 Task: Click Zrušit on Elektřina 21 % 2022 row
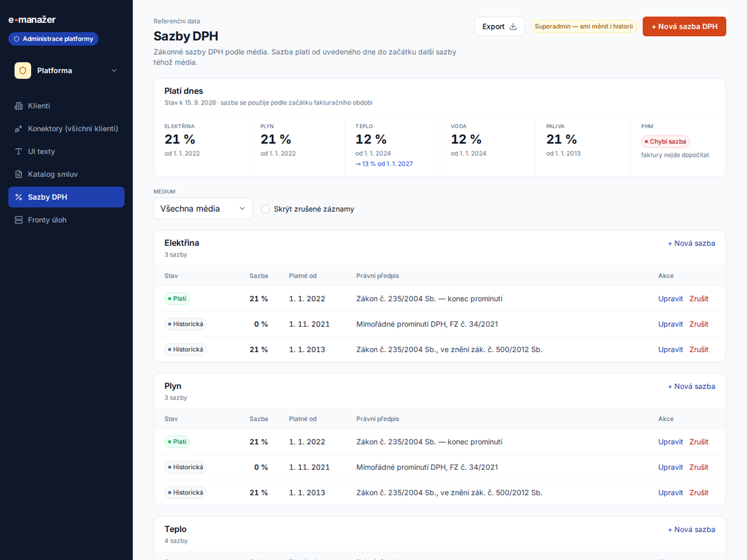coord(698,299)
